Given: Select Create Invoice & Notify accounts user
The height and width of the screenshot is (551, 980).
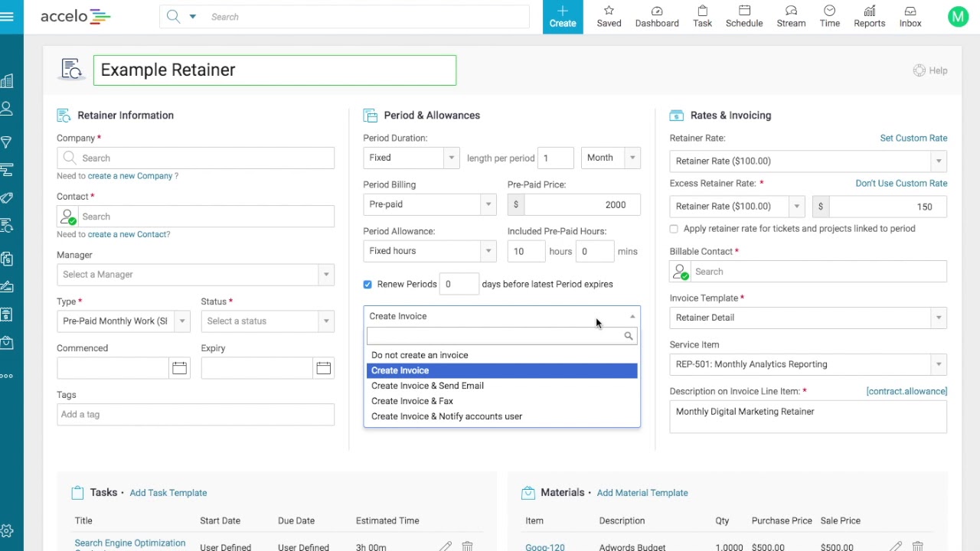Looking at the screenshot, I should tap(501, 416).
